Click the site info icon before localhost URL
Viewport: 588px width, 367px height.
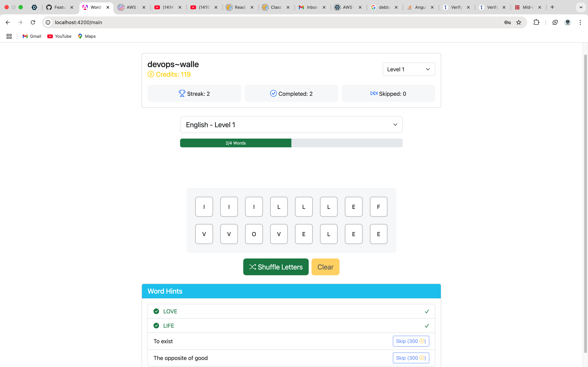(x=48, y=22)
